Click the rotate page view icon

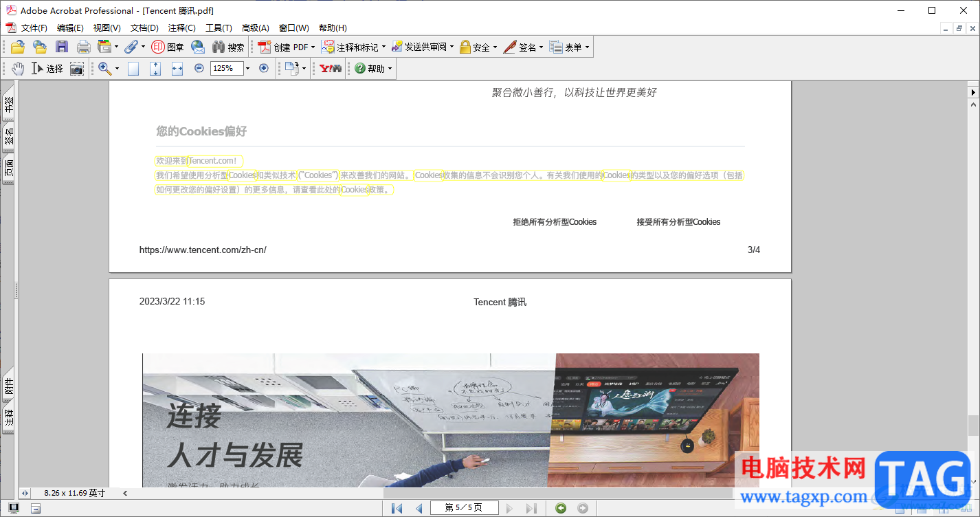[x=292, y=68]
